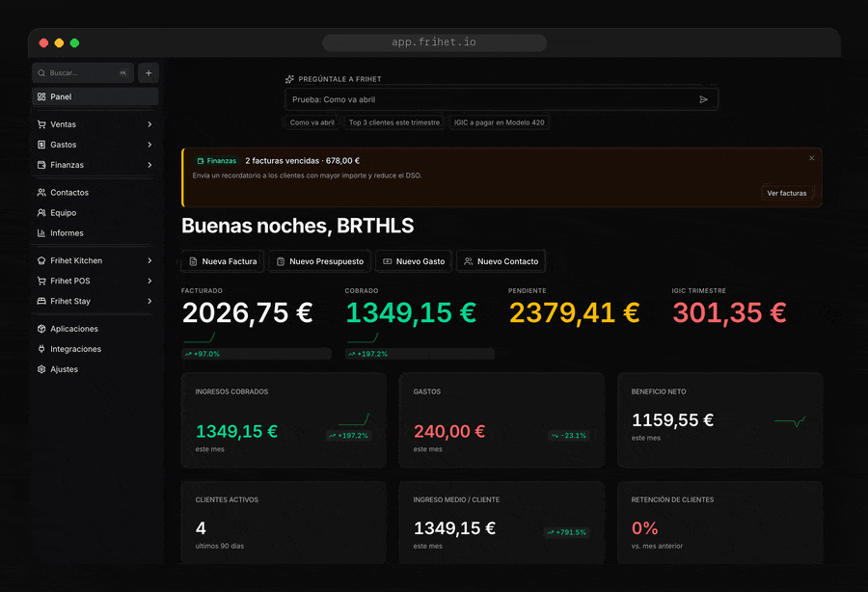Create a Nuevo Presupuesto
The image size is (868, 592).
point(320,261)
